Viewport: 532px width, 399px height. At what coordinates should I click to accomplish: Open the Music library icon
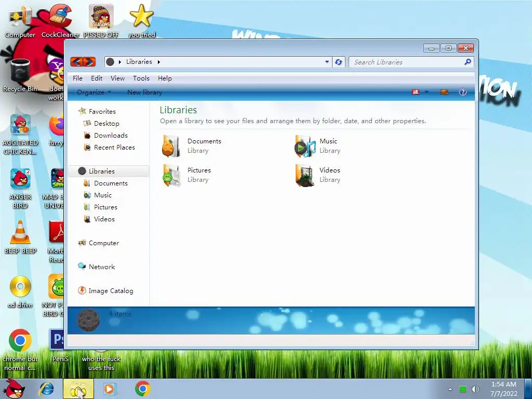[304, 146]
